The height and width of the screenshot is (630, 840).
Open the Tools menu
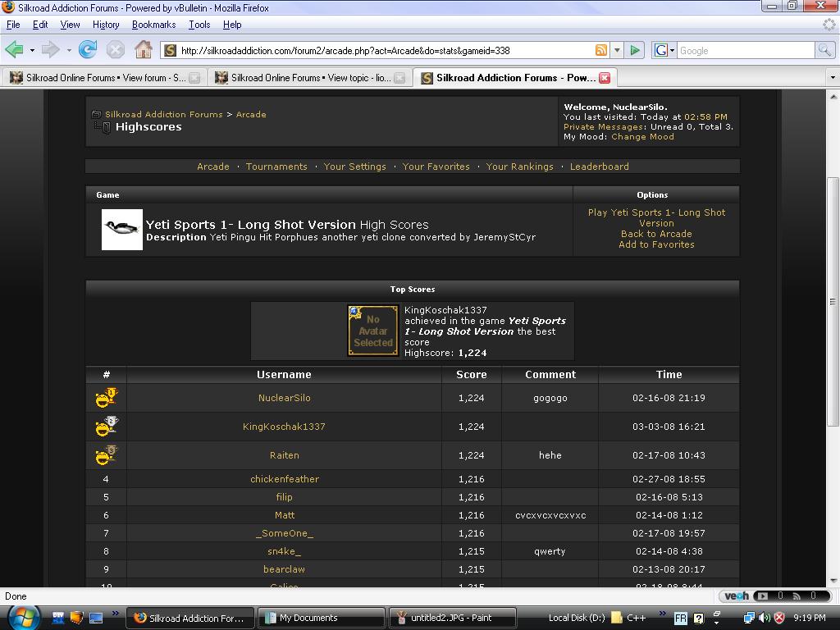pyautogui.click(x=199, y=25)
